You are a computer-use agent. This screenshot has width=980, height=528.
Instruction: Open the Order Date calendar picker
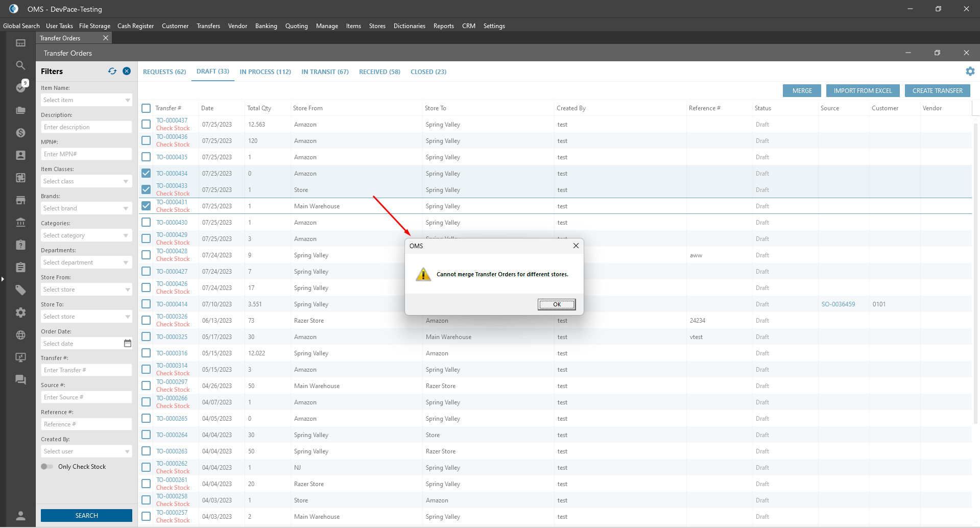coord(128,343)
